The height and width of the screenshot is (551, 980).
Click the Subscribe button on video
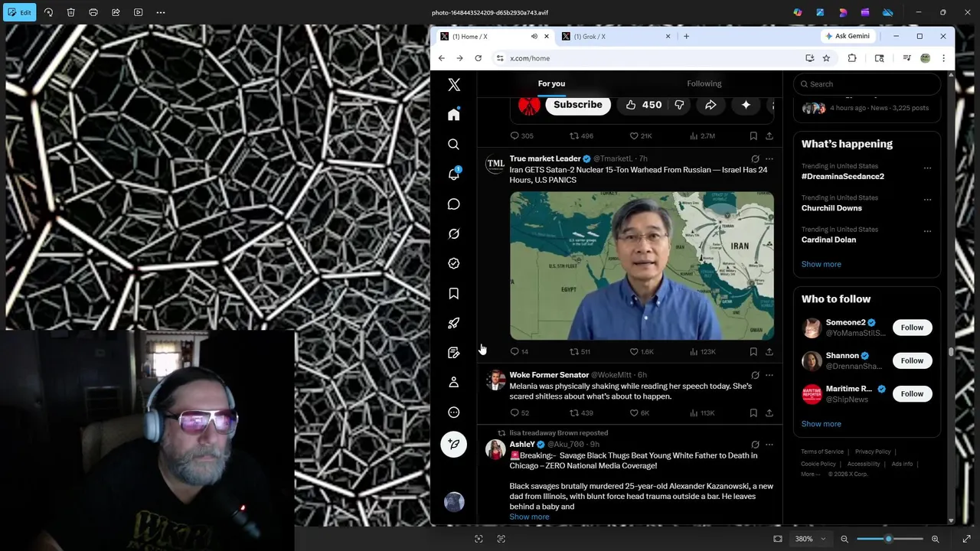(x=578, y=105)
